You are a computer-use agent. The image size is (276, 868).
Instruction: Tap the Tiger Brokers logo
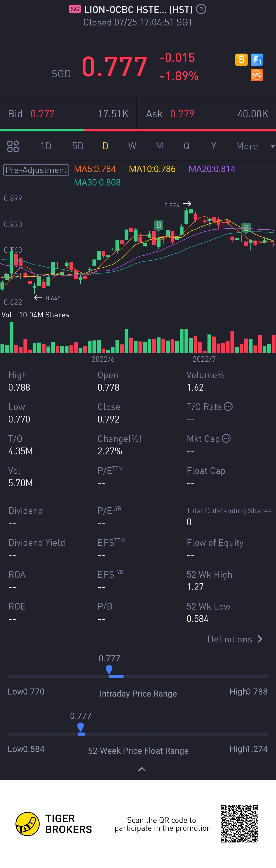click(x=28, y=824)
